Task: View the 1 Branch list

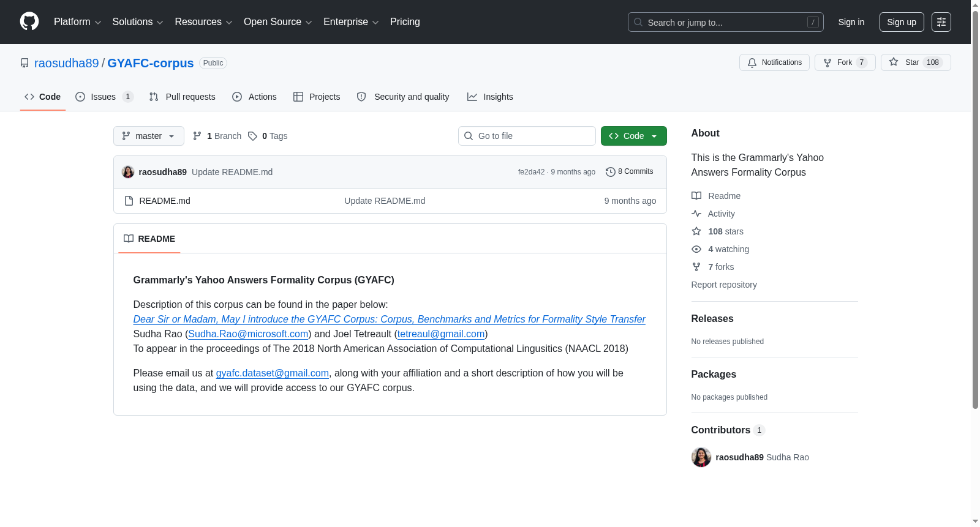Action: [x=217, y=136]
